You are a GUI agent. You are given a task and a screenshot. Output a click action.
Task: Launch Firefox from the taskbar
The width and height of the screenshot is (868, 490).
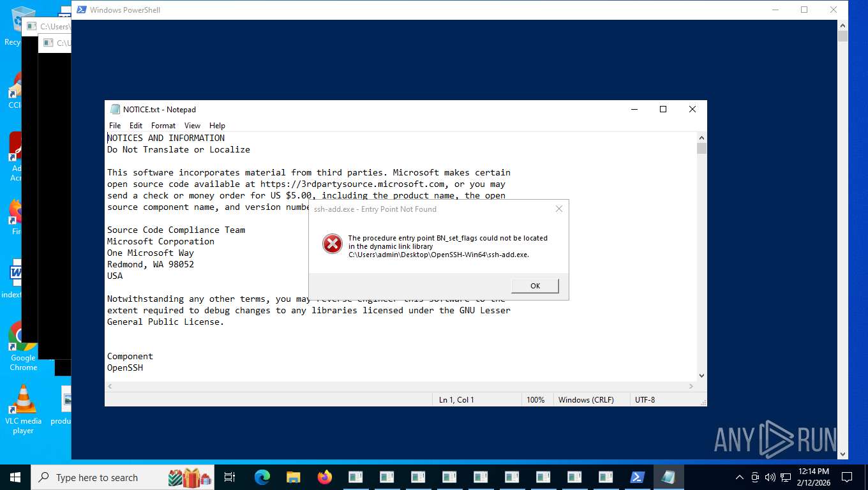click(x=325, y=477)
